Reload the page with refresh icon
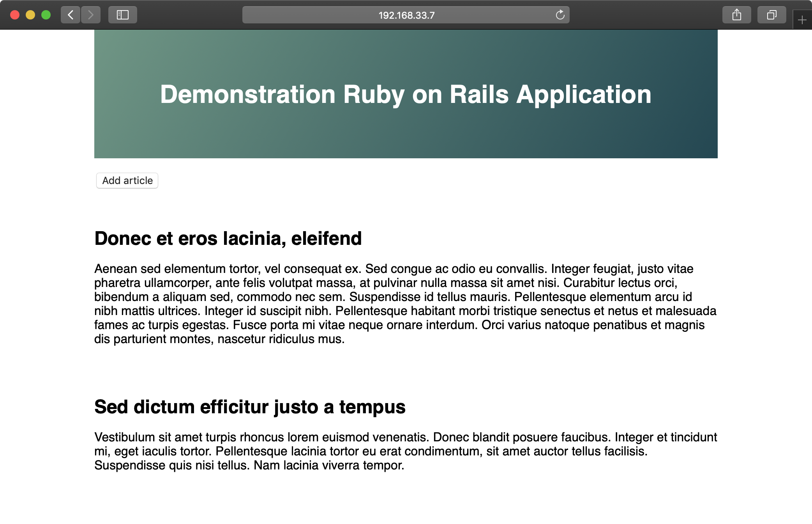Image resolution: width=812 pixels, height=524 pixels. coord(560,15)
